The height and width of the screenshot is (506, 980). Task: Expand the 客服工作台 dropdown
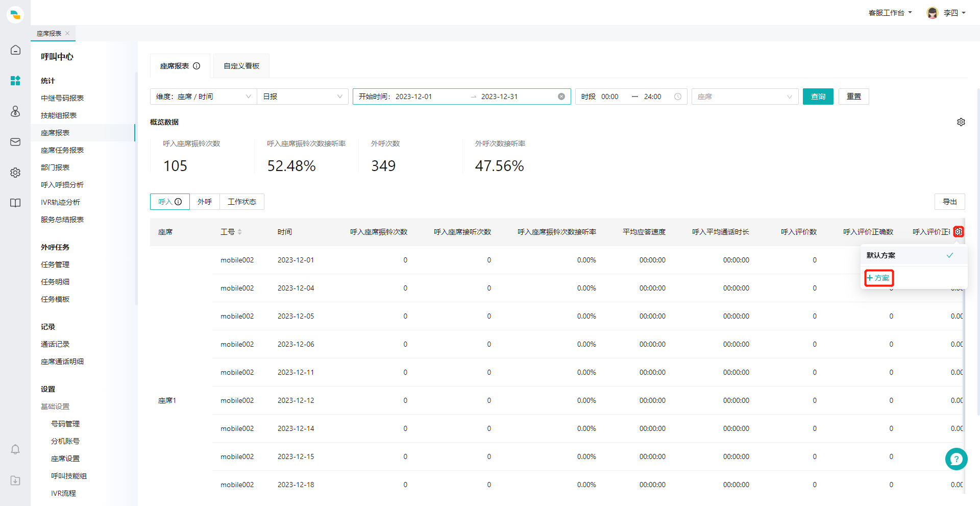coord(890,13)
